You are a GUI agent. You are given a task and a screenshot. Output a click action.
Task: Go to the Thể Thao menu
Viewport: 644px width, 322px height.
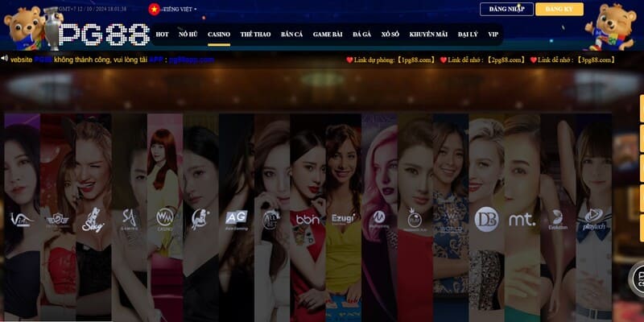pos(255,35)
